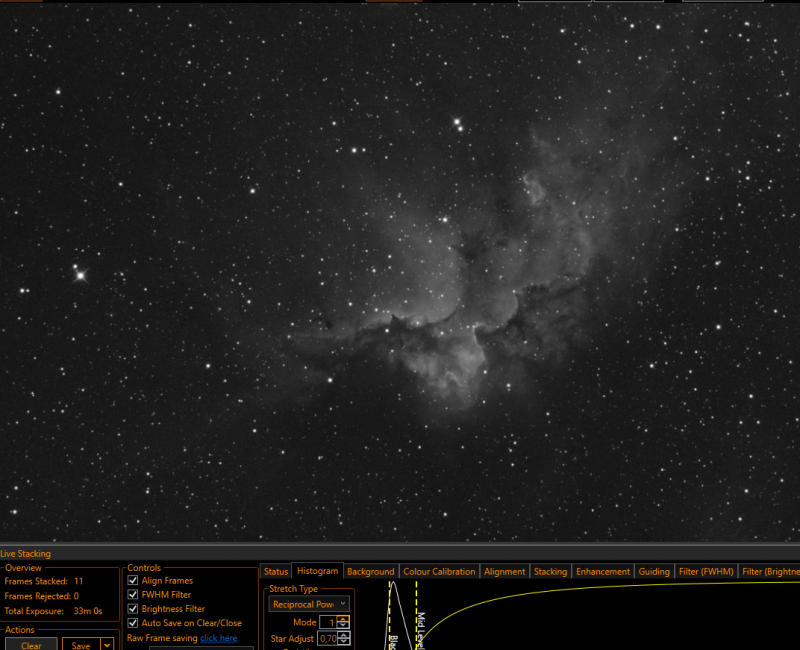Select the Colour Calibration tab
Image resolution: width=800 pixels, height=650 pixels.
click(x=439, y=571)
